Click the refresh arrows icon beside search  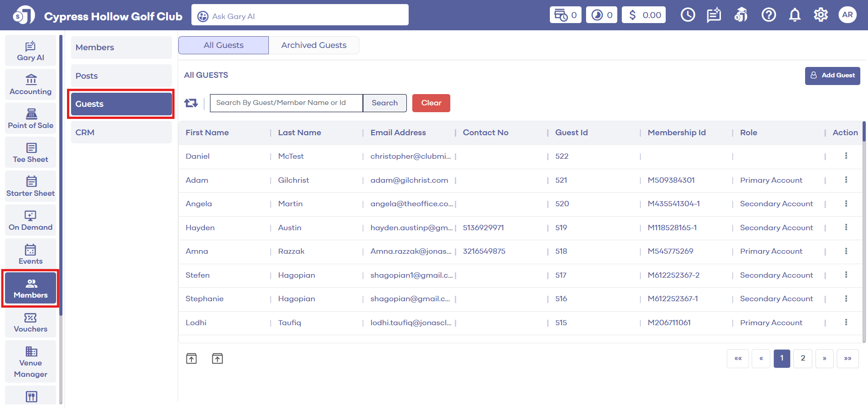pos(191,103)
